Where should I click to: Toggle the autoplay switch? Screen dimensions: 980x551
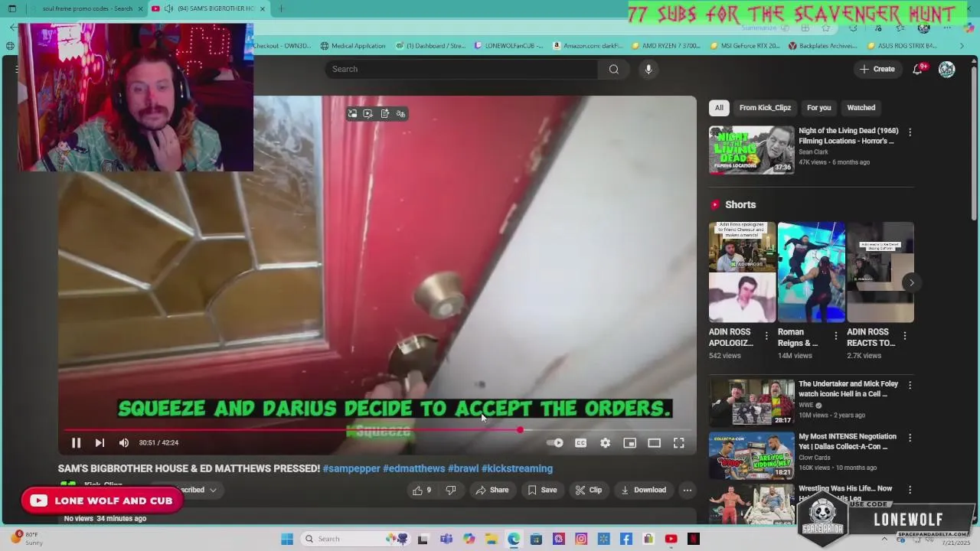point(555,442)
